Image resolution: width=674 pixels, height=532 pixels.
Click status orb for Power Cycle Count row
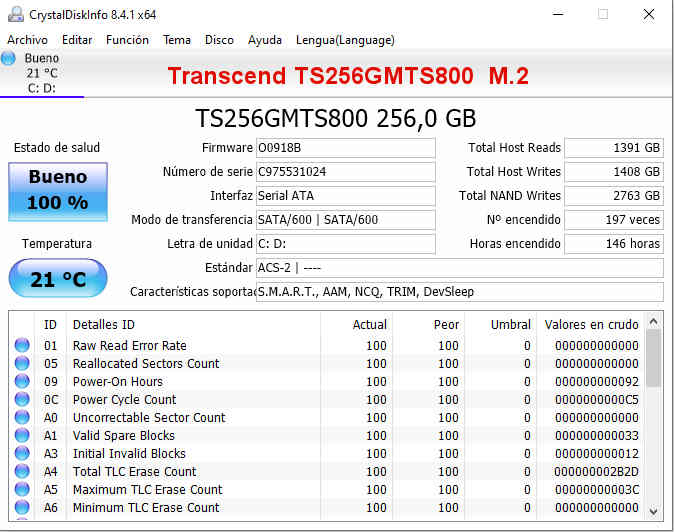point(22,399)
